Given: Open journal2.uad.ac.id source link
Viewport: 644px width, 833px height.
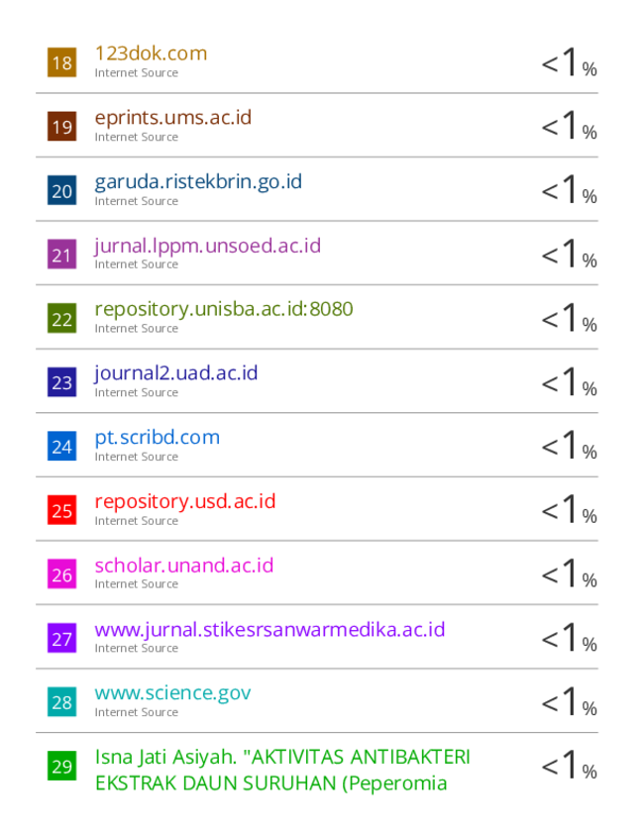Looking at the screenshot, I should pyautogui.click(x=176, y=373).
